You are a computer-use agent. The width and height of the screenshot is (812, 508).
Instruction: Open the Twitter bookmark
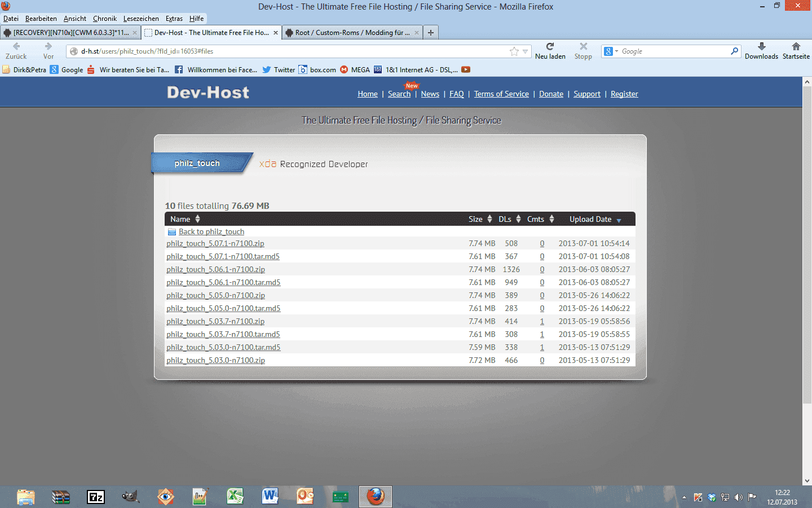[279, 70]
